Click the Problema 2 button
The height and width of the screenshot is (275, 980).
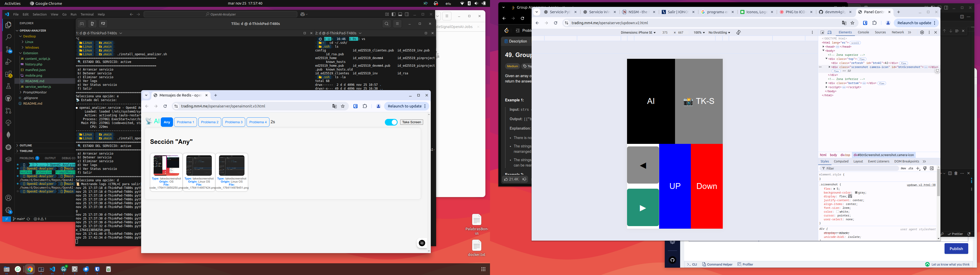210,122
